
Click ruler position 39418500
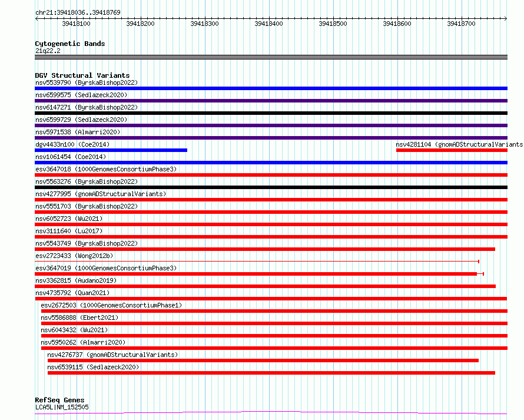pyautogui.click(x=333, y=24)
